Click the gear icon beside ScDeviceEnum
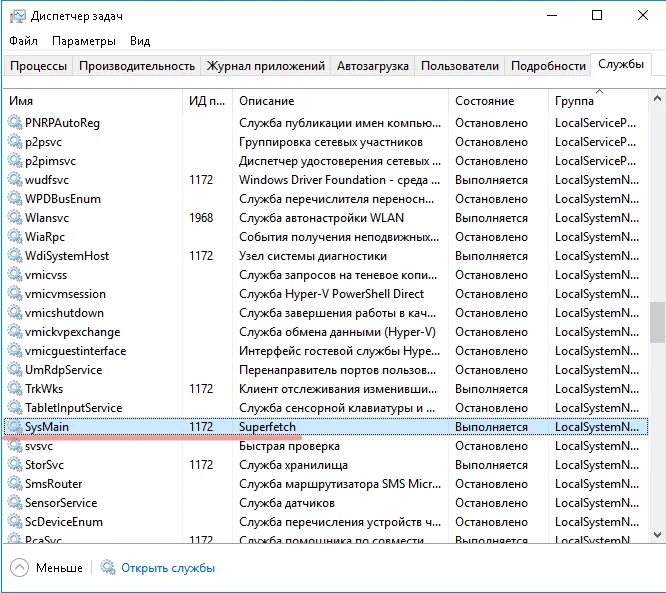Screen dimensions: 666x593 15,522
